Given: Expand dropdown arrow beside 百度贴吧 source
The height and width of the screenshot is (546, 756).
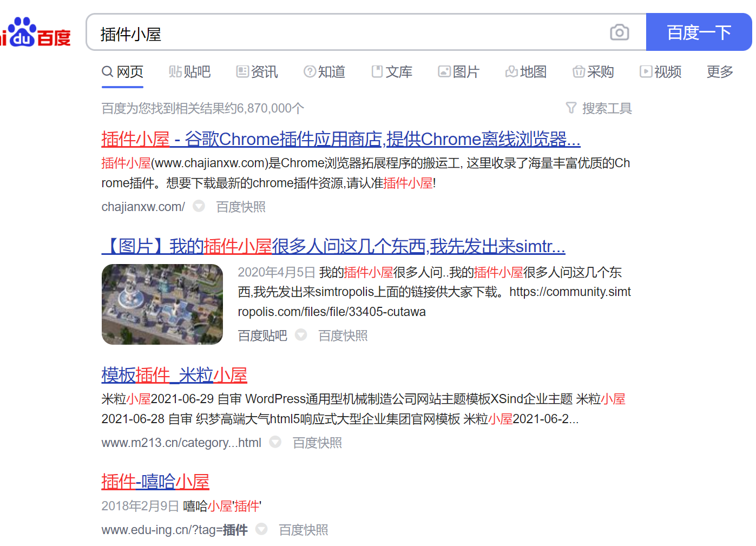Looking at the screenshot, I should tap(301, 335).
